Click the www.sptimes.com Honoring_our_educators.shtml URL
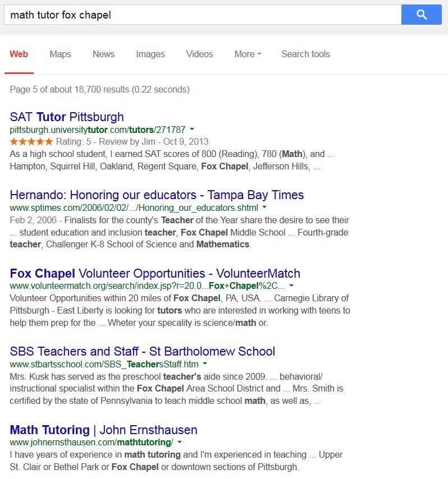Viewport: 448px width, 479px height. pos(134,208)
